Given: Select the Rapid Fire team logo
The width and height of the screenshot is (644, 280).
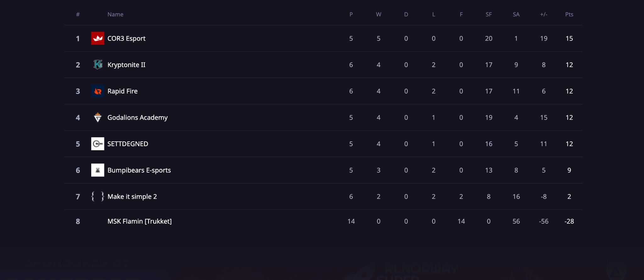Looking at the screenshot, I should [x=97, y=91].
